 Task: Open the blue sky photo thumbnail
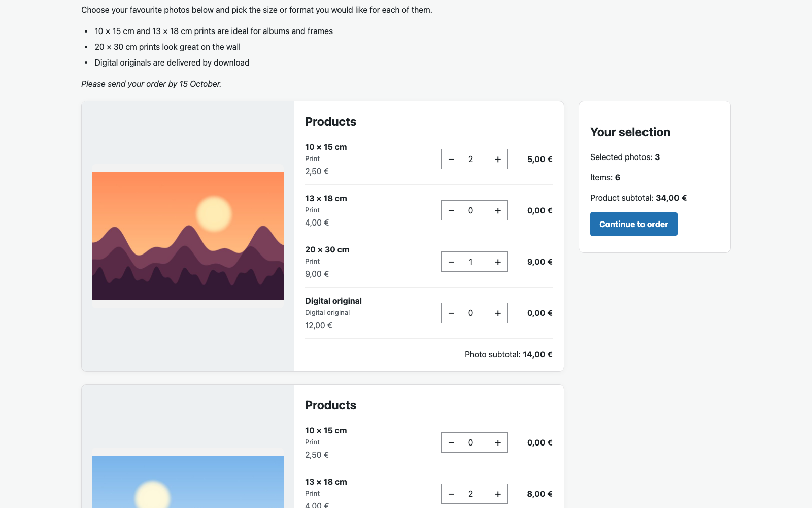pos(188,482)
